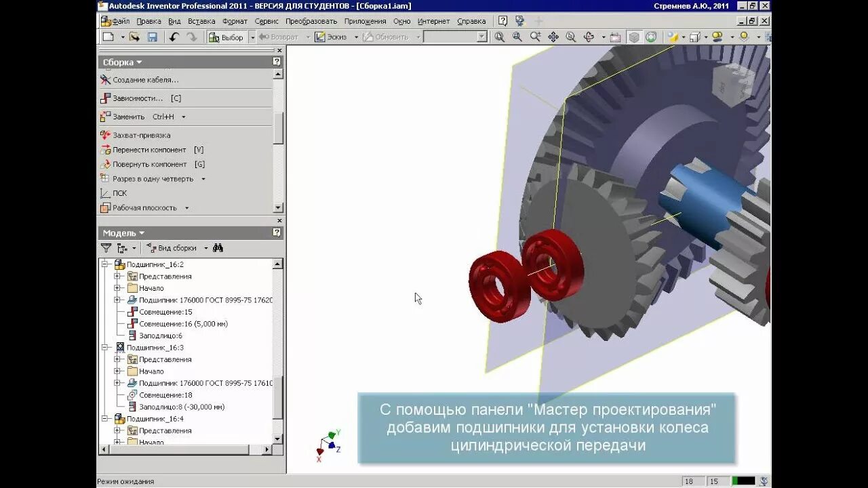Activate the Orbit rotation tool
Image resolution: width=868 pixels, height=488 pixels.
[589, 37]
